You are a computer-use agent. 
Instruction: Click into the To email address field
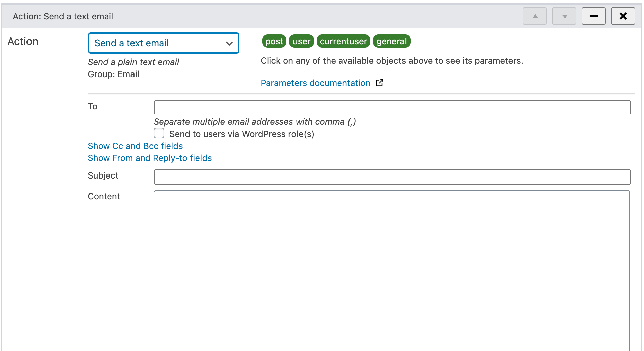click(392, 108)
